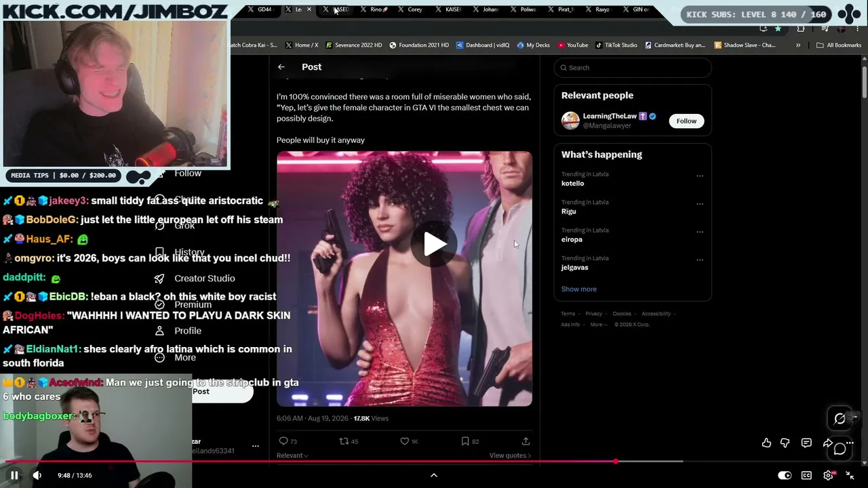This screenshot has width=868, height=488.
Task: Open TikTok Studio bookmark
Action: click(616, 45)
